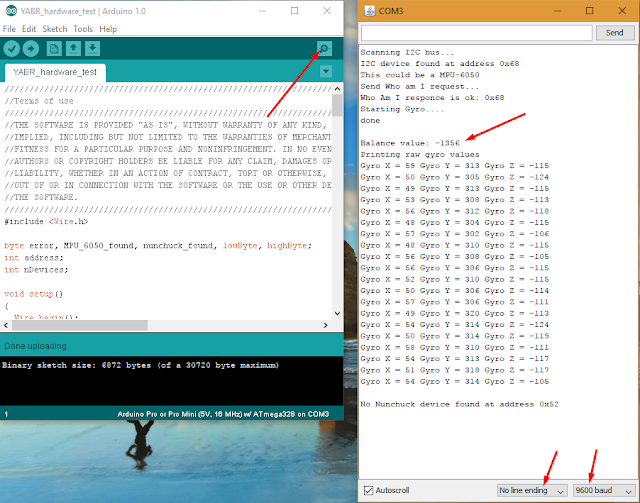Open the tab menu dropdown arrow

click(x=326, y=71)
